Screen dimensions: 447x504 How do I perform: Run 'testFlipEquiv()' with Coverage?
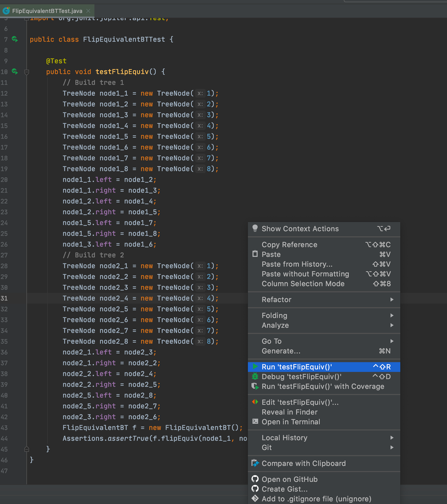(323, 386)
